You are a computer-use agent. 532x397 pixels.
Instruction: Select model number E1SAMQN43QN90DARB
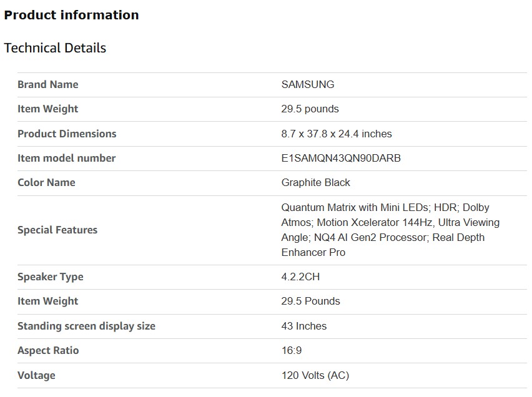[x=341, y=158]
